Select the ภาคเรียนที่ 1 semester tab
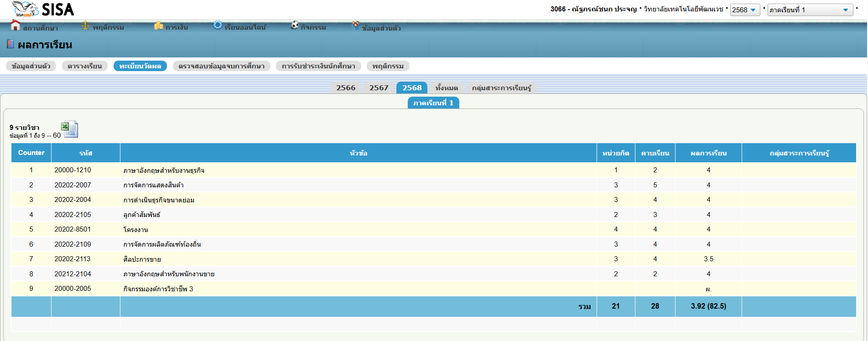The image size is (868, 341). 433,103
